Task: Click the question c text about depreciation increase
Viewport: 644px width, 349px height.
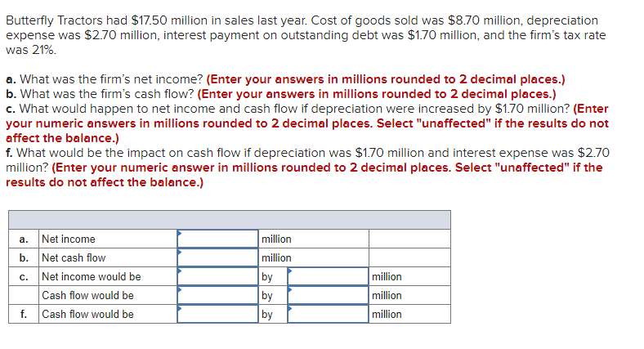Action: pos(288,109)
